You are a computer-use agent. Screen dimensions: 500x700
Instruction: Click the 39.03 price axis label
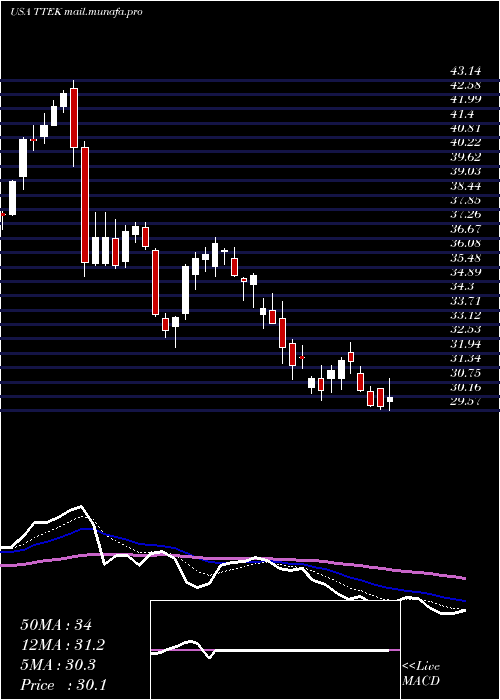(464, 171)
